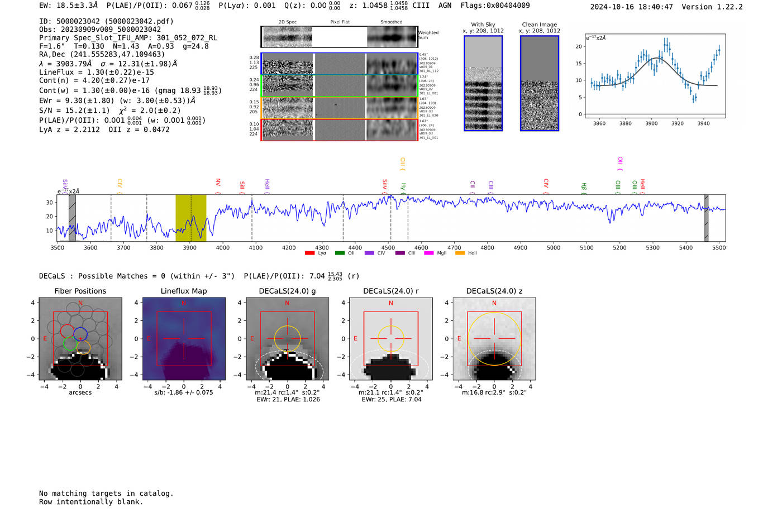Select the magenta MgII legend swatch
Image resolution: width=782 pixels, height=532 pixels.
tap(430, 253)
